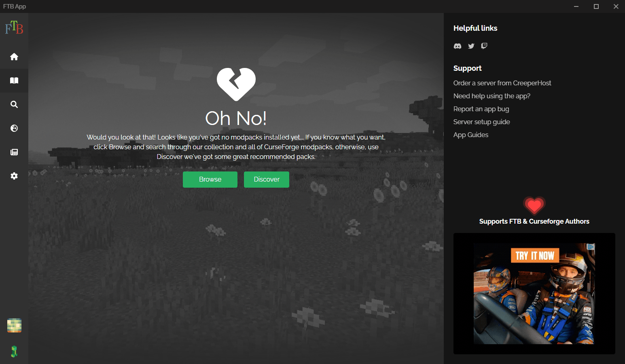Open search via magnifying glass icon
This screenshot has height=364, width=625.
14,104
